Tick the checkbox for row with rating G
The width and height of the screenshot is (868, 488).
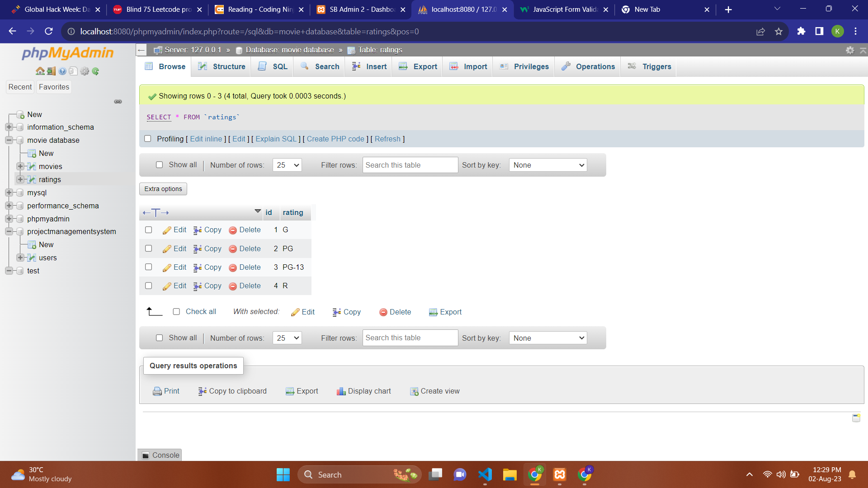(148, 230)
